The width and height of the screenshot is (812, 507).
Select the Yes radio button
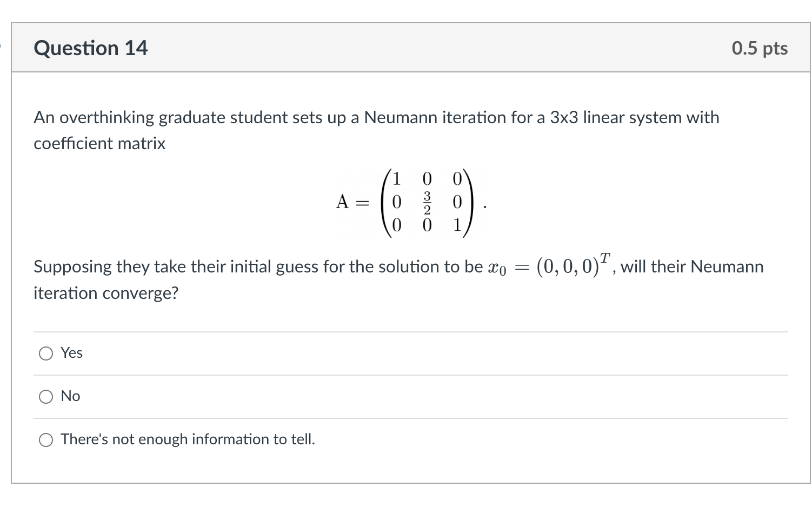point(46,353)
